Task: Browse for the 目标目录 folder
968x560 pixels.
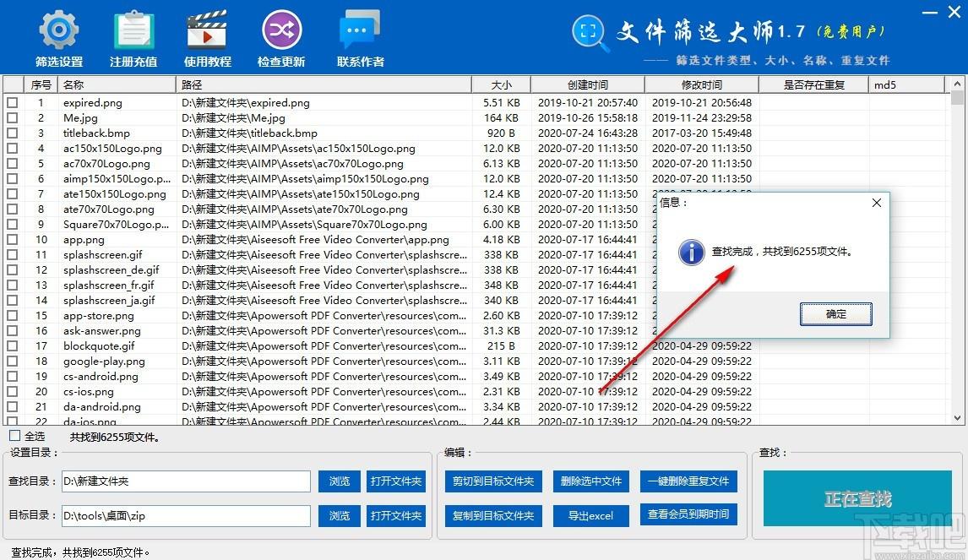Action: click(x=339, y=515)
